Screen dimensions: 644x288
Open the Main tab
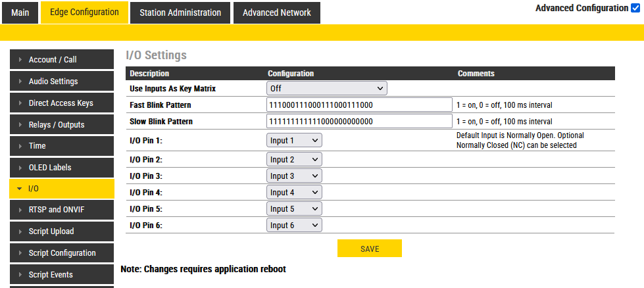pos(20,12)
